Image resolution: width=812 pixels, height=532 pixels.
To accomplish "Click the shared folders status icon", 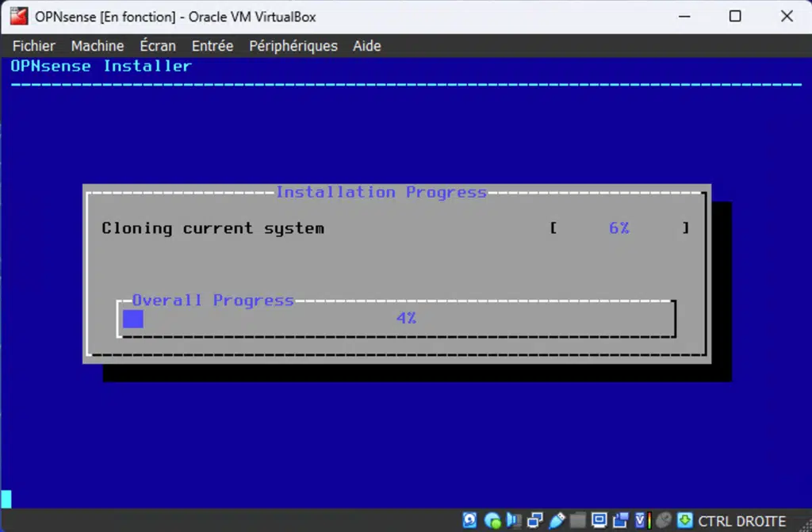I will point(577,520).
